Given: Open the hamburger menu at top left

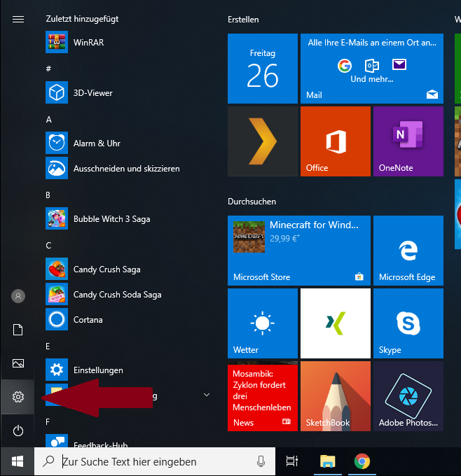Looking at the screenshot, I should point(18,20).
